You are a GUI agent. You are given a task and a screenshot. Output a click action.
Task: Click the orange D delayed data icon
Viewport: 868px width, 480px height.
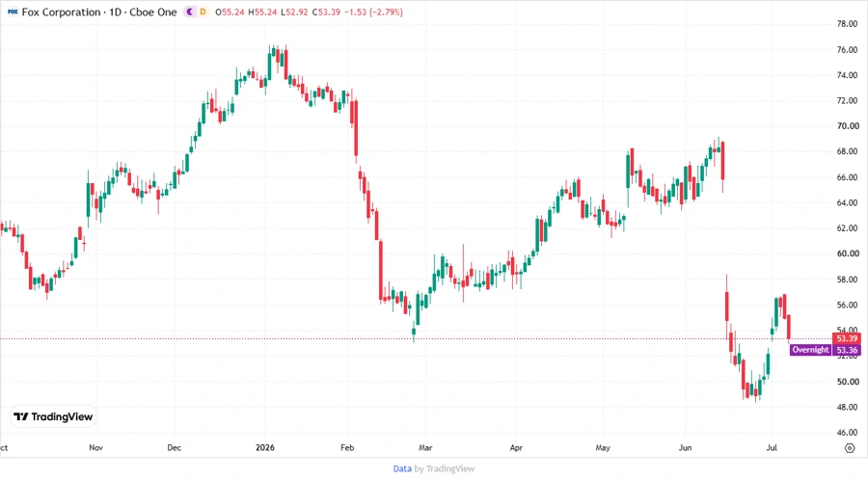[x=203, y=12]
